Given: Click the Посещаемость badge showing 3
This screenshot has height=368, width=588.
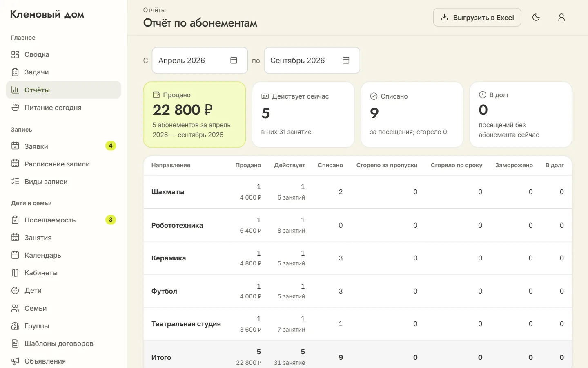Looking at the screenshot, I should [111, 220].
